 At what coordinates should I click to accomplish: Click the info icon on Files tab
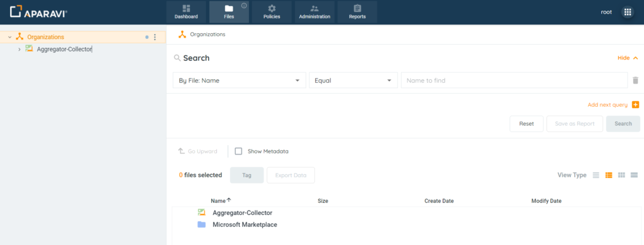[x=244, y=6]
